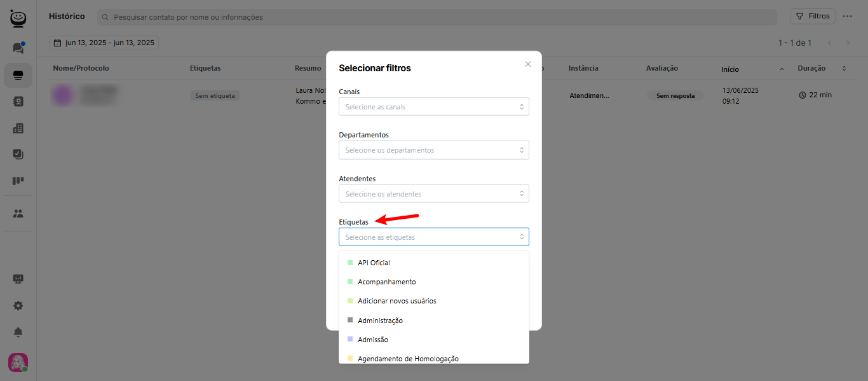Open the team members sidebar icon
Image resolution: width=868 pixels, height=381 pixels.
18,214
